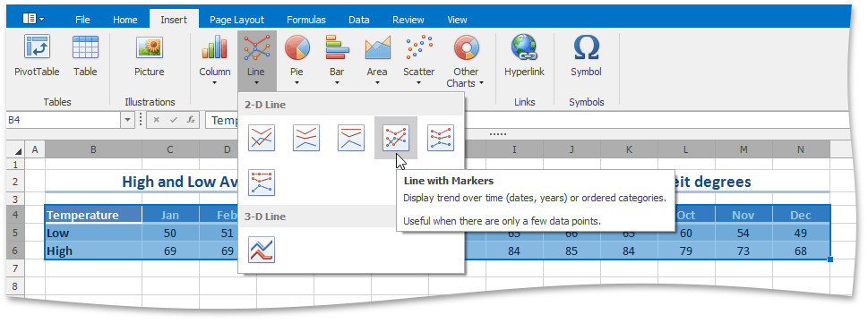868x323 pixels.
Task: Expand the Pie chart dropdown arrow
Action: 296,83
